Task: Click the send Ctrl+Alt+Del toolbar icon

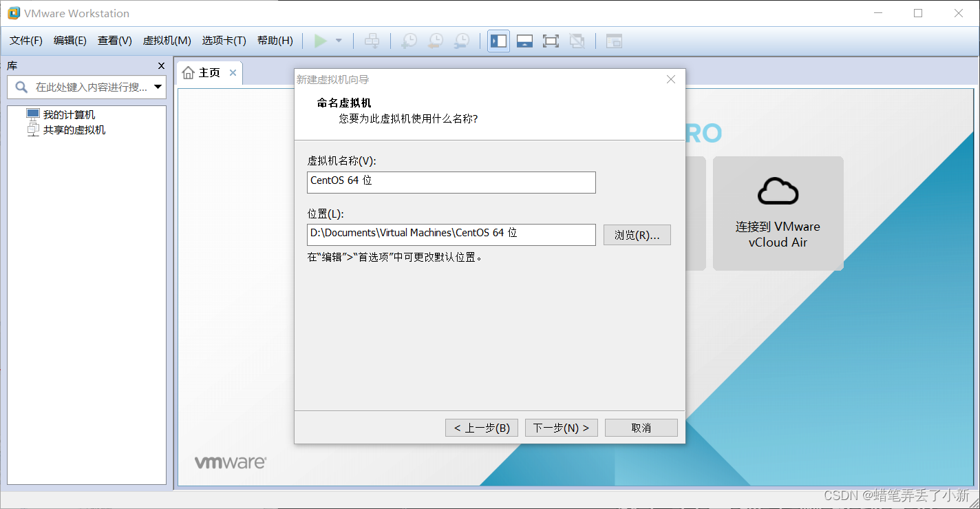Action: click(372, 41)
